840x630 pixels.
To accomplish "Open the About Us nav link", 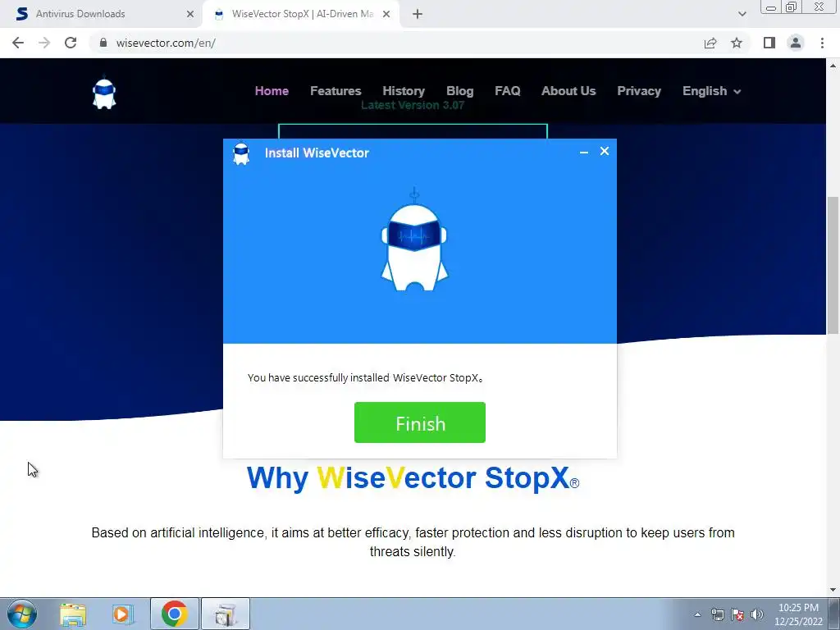I will click(x=568, y=91).
